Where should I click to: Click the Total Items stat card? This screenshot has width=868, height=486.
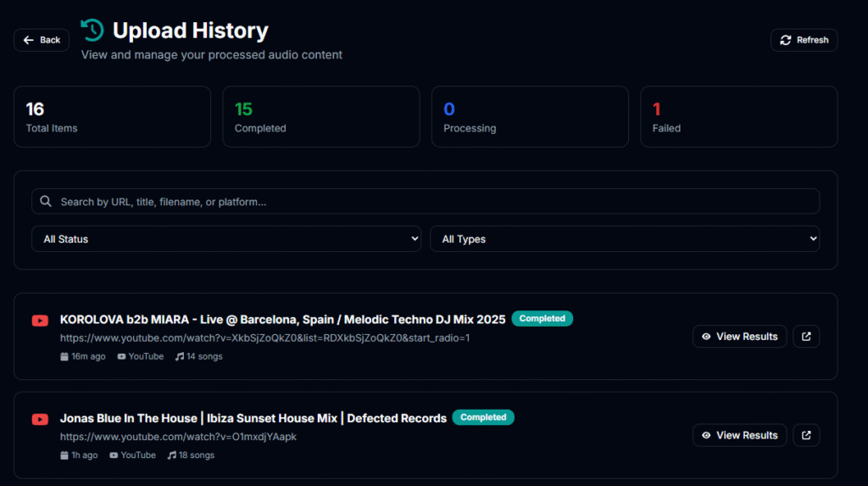click(x=113, y=116)
